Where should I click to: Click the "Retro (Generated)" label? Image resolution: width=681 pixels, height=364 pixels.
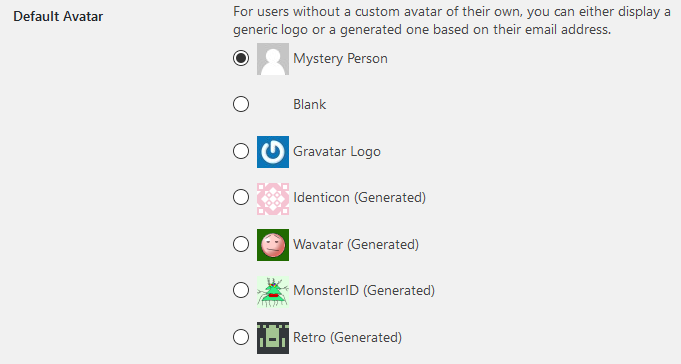point(347,338)
